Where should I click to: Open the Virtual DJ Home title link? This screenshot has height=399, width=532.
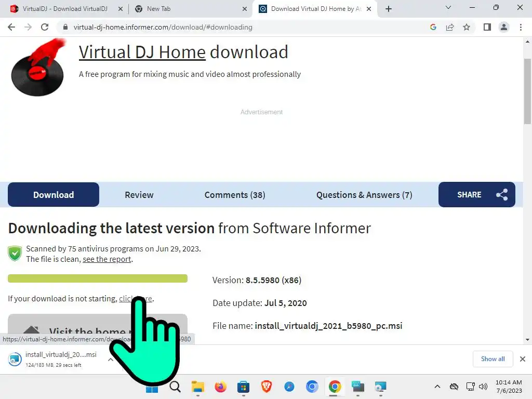142,52
